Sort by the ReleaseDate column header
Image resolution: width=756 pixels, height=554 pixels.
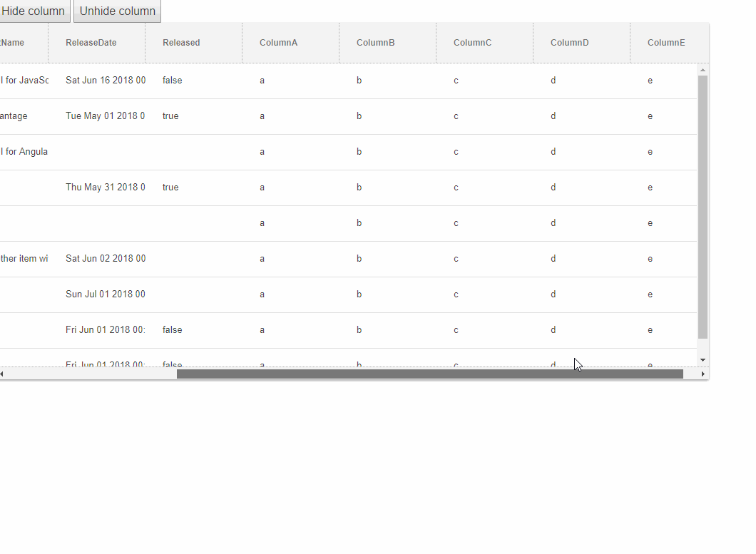click(x=91, y=42)
